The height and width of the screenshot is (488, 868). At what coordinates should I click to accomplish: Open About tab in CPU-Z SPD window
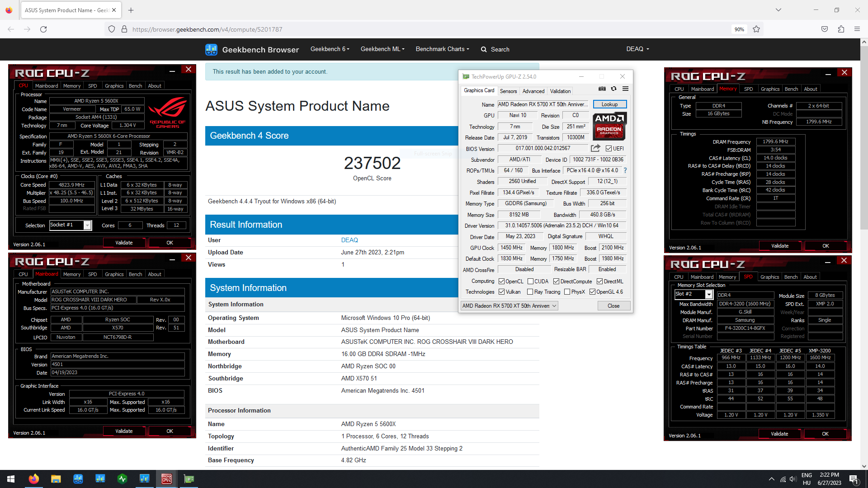(x=810, y=277)
